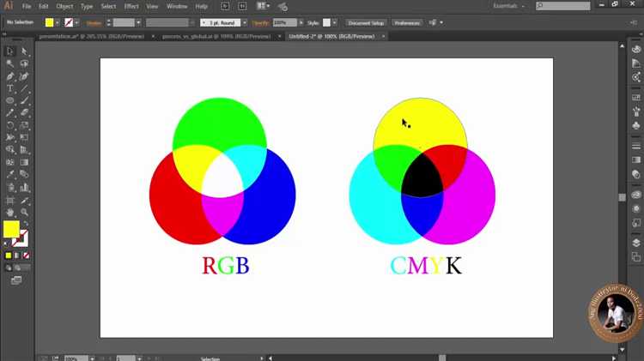Swap fill and stroke colors
644x361 pixels.
(x=26, y=224)
